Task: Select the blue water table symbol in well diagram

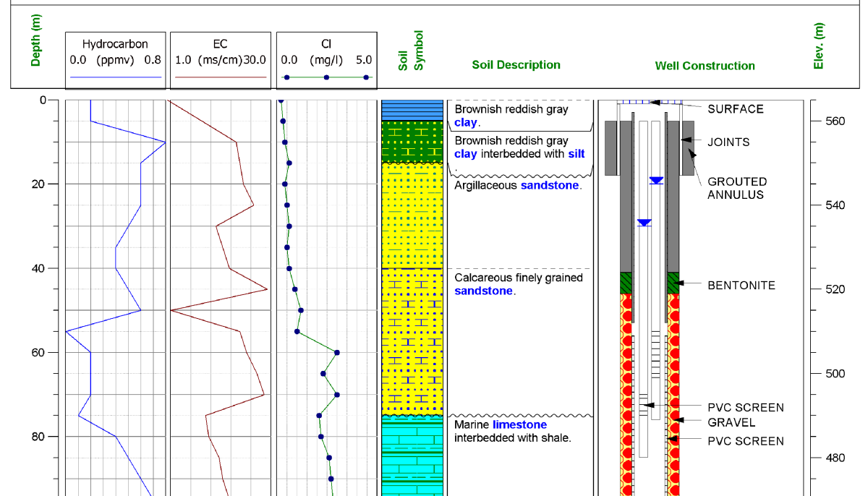Action: [655, 180]
